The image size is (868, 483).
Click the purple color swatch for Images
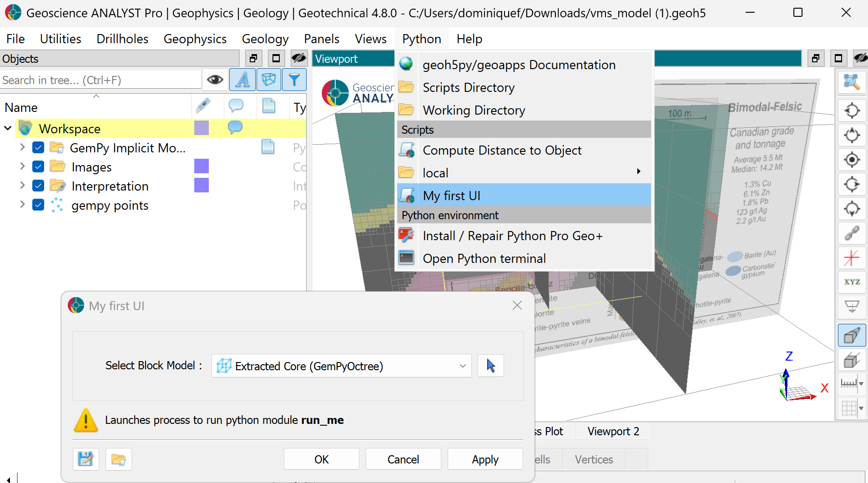pyautogui.click(x=202, y=166)
